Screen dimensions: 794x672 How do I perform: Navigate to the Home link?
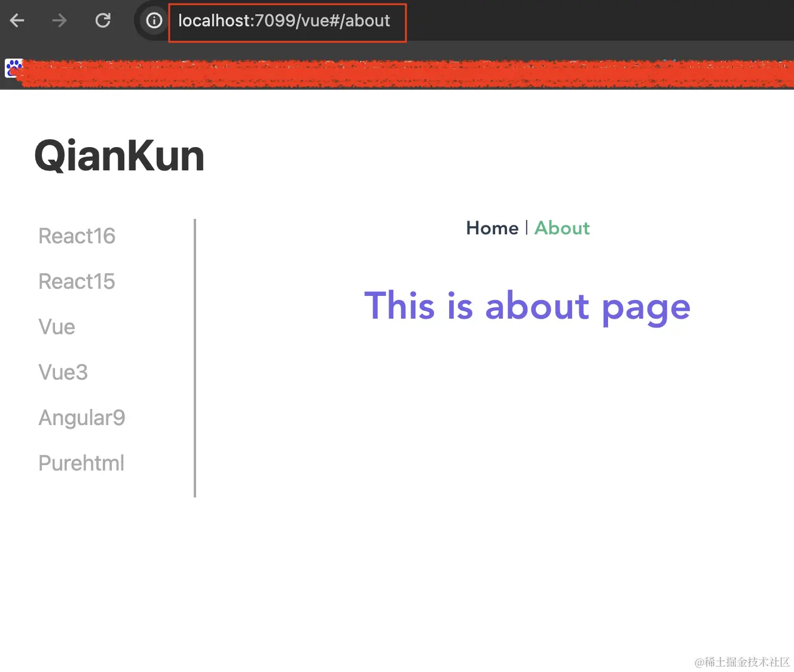492,228
